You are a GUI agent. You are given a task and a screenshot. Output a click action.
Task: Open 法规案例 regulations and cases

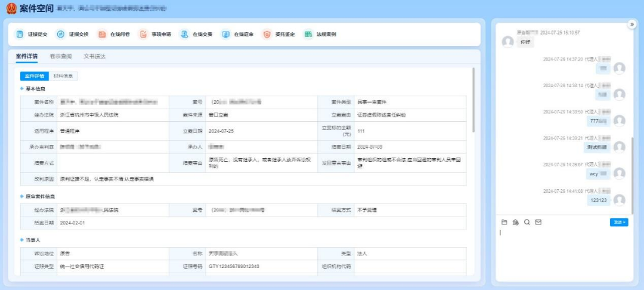tap(320, 35)
